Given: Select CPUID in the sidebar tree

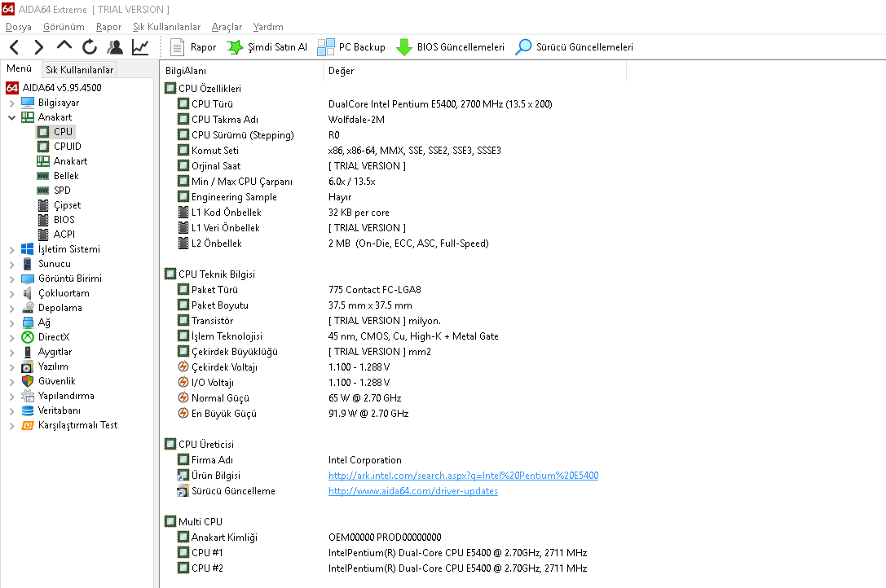Looking at the screenshot, I should coord(67,147).
